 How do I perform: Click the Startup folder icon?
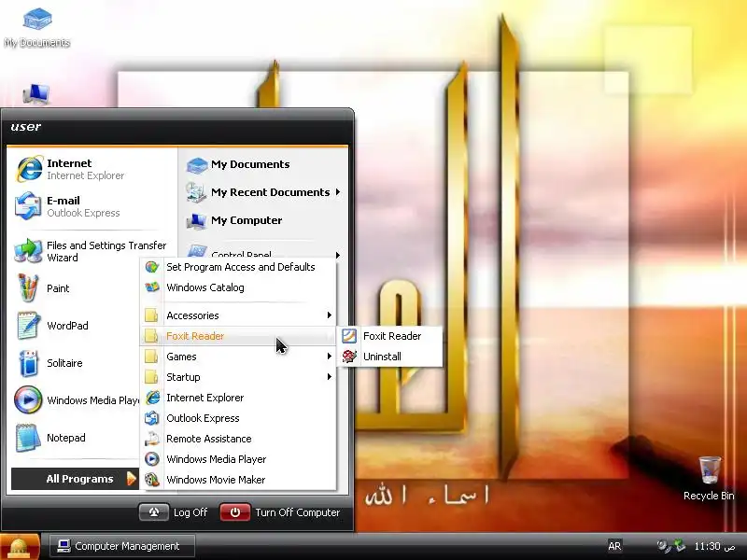(x=151, y=377)
